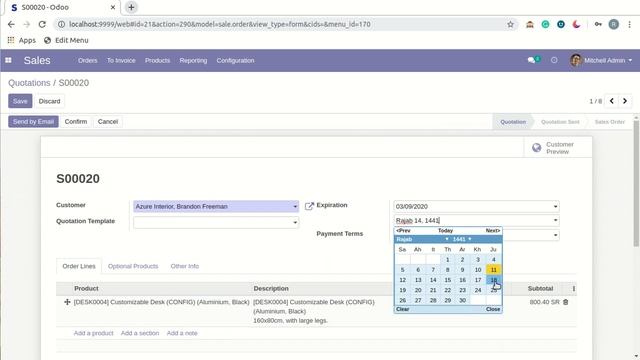Click the Quotation Sent status stage

pos(560,122)
